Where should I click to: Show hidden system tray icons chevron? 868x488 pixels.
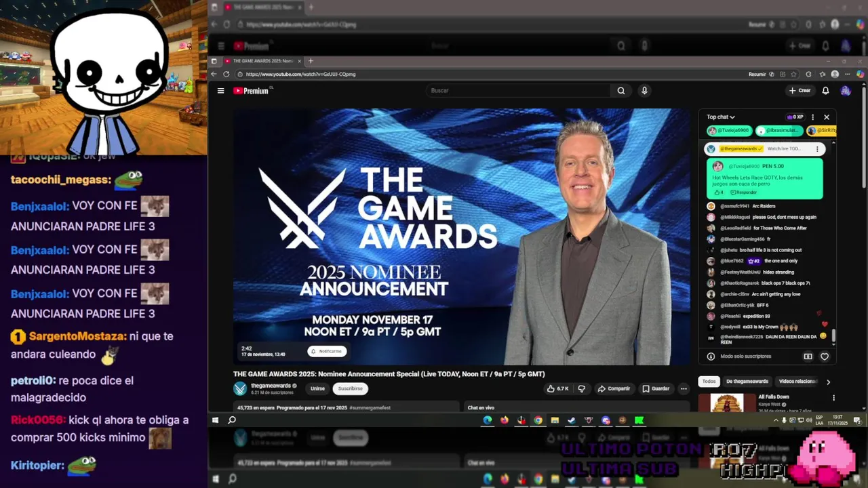(x=776, y=420)
